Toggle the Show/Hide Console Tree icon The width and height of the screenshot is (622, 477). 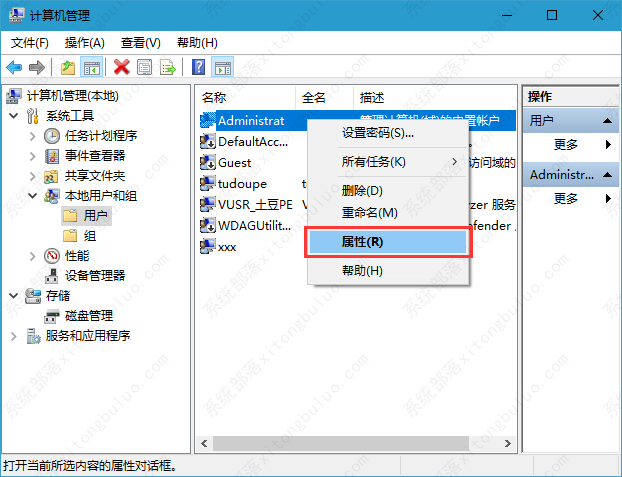91,67
